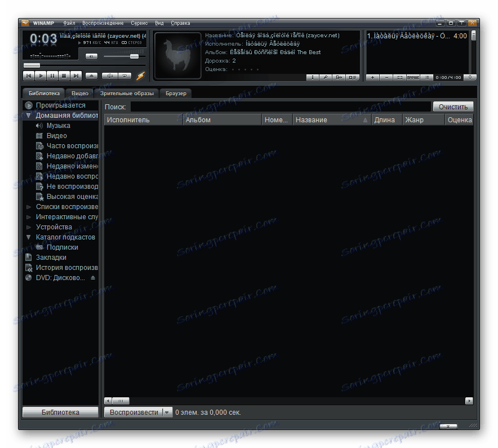Stop playback with the Stop button

pyautogui.click(x=64, y=76)
